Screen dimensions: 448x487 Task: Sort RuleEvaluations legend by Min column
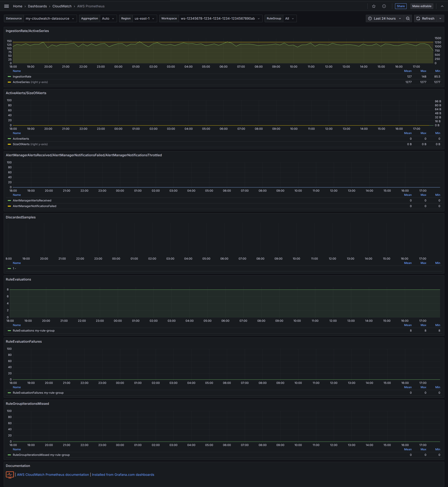(x=438, y=325)
